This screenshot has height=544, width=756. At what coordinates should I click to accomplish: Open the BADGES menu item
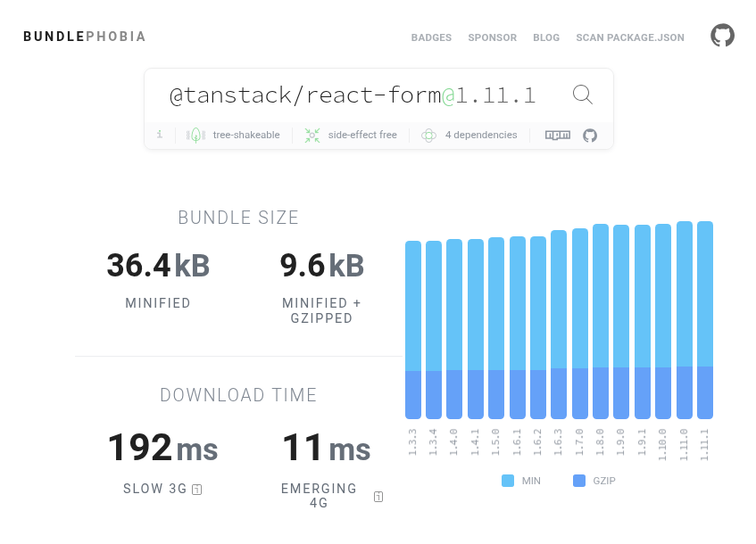(x=431, y=37)
